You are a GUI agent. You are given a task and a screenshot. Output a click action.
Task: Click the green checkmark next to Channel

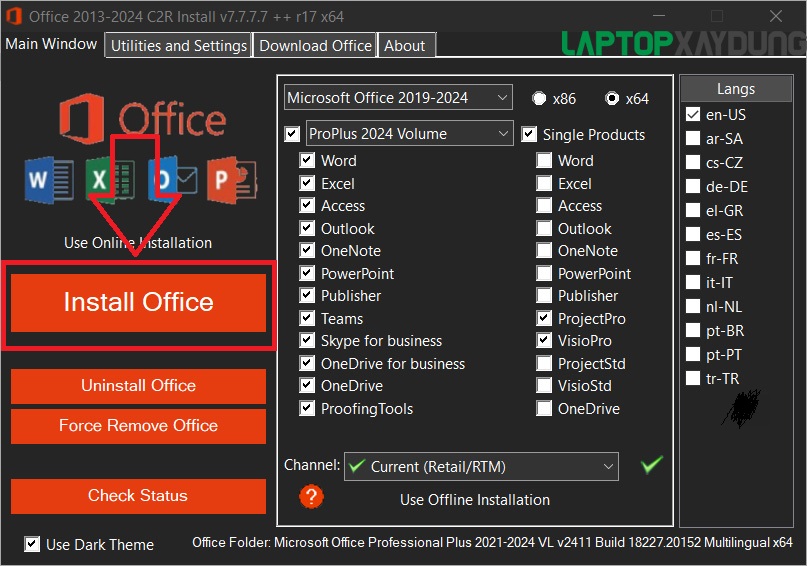click(652, 465)
